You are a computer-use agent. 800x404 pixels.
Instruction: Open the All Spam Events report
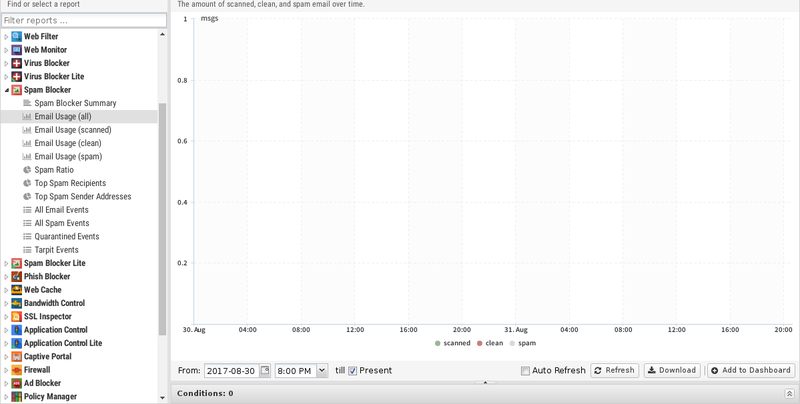pyautogui.click(x=62, y=223)
